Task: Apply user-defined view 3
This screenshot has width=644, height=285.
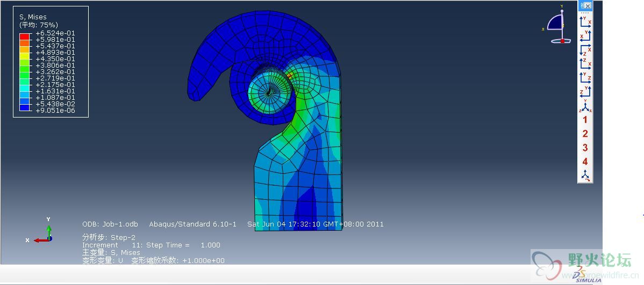Action: (x=585, y=148)
